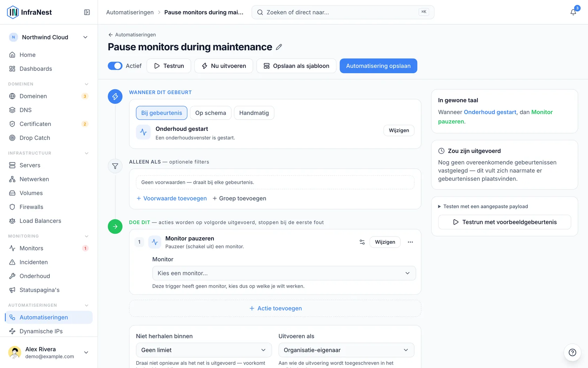
Task: Open the help question mark button
Action: (x=572, y=352)
